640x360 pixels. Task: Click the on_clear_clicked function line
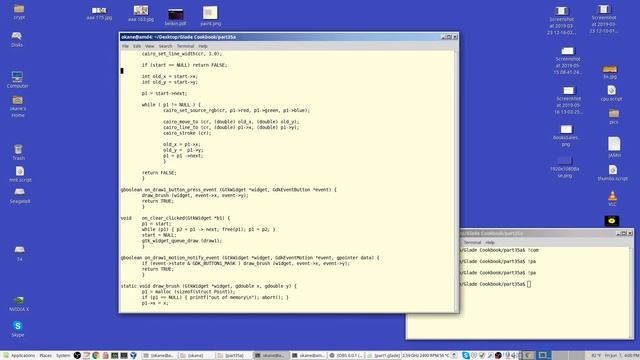click(175, 218)
